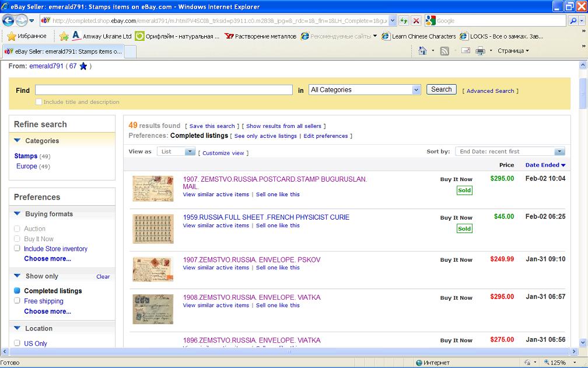Image resolution: width=588 pixels, height=368 pixels.
Task: Open address bar history dropdown
Action: tap(392, 20)
